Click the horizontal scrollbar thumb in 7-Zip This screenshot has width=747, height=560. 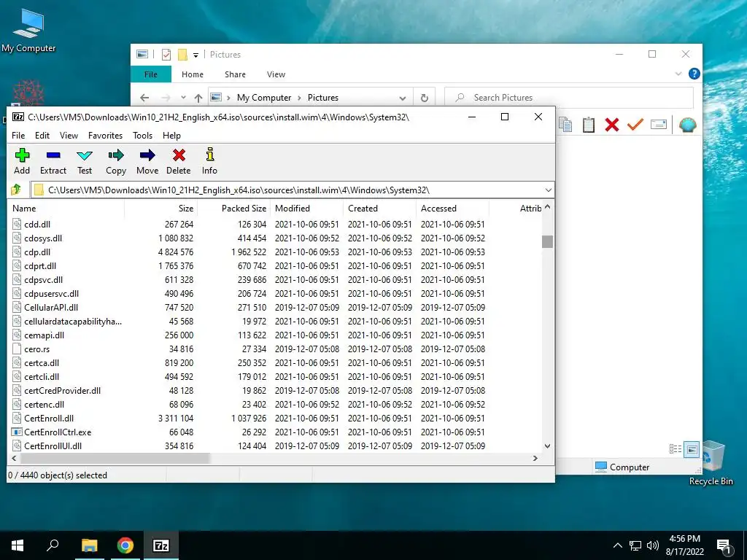(115, 458)
